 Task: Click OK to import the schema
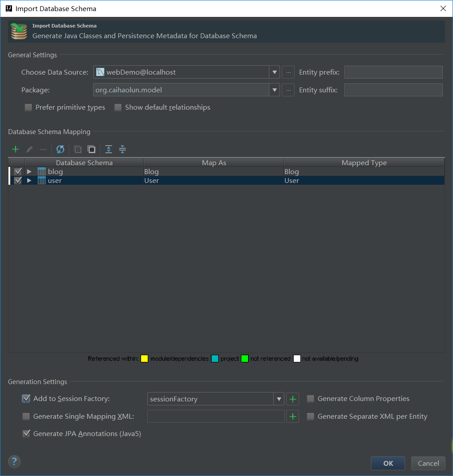click(x=388, y=463)
